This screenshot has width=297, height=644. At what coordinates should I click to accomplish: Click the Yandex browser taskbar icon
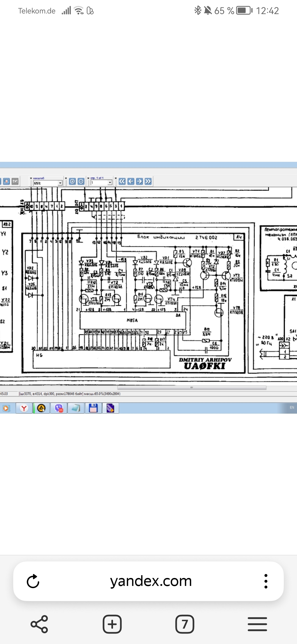pos(24,408)
